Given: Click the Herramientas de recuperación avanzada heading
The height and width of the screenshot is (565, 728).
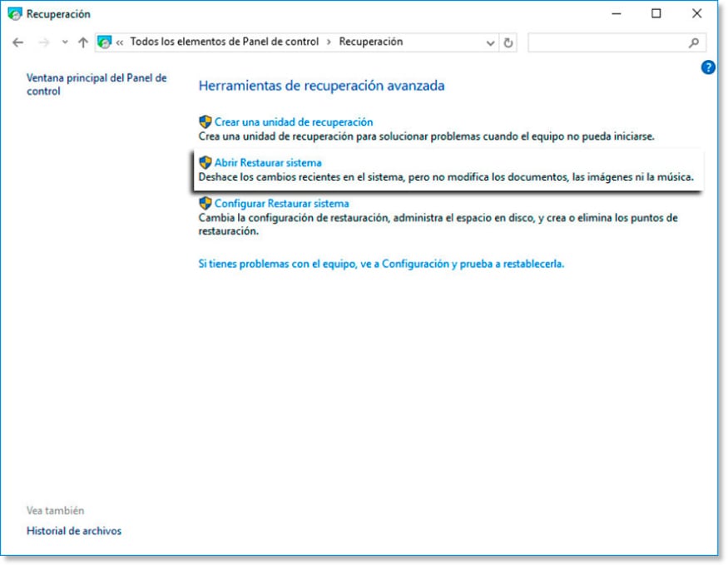Looking at the screenshot, I should (322, 86).
